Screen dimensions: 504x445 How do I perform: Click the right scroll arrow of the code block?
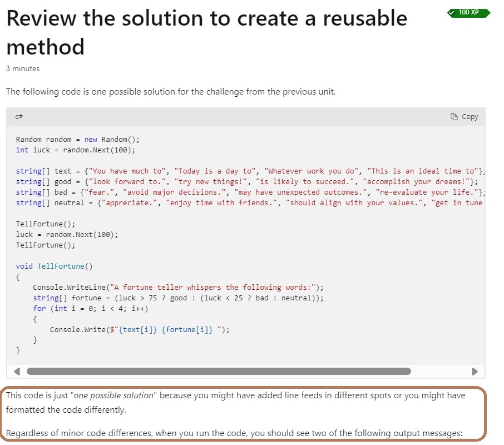click(475, 370)
